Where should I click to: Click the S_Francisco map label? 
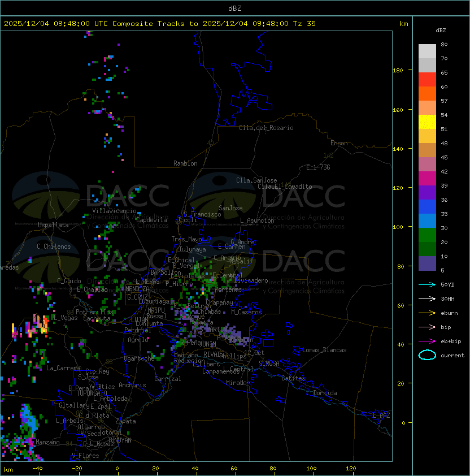(x=202, y=215)
